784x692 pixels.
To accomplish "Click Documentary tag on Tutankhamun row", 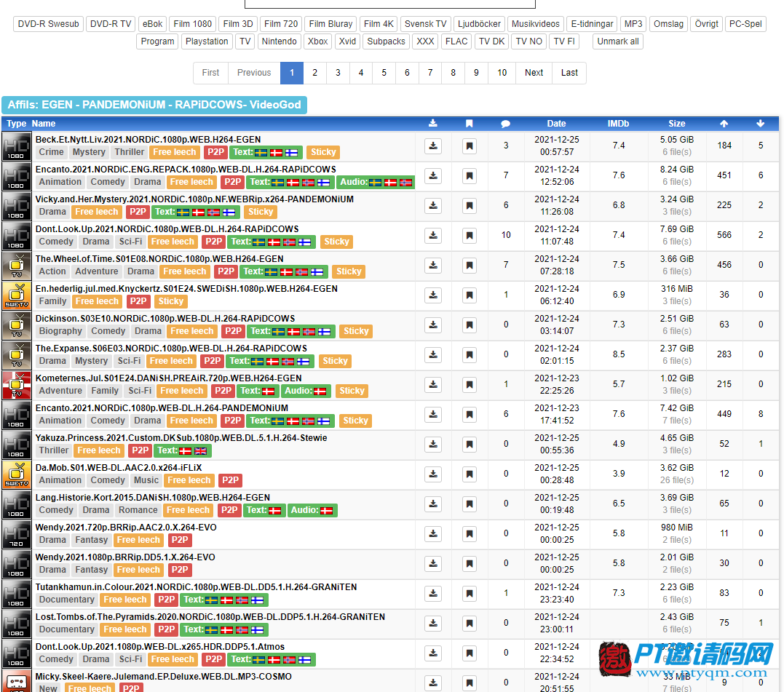I will (66, 600).
